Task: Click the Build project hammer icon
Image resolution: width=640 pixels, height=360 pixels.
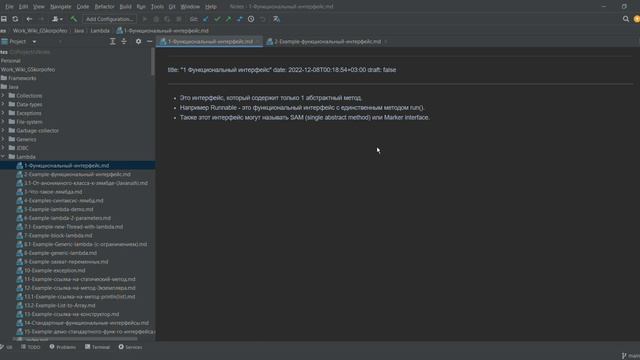Action: (x=73, y=19)
